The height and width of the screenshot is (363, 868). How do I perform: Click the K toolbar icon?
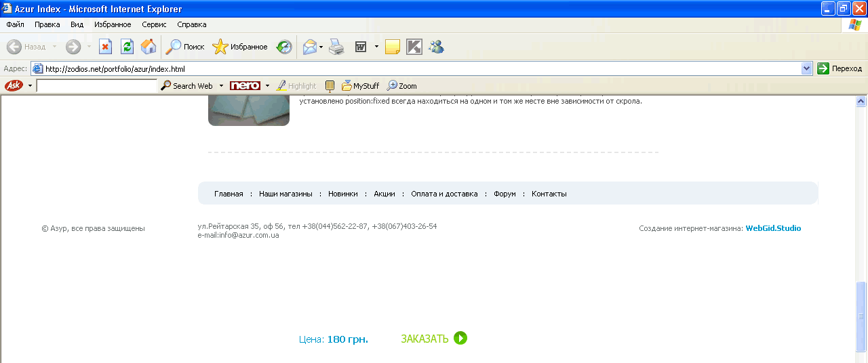point(414,47)
